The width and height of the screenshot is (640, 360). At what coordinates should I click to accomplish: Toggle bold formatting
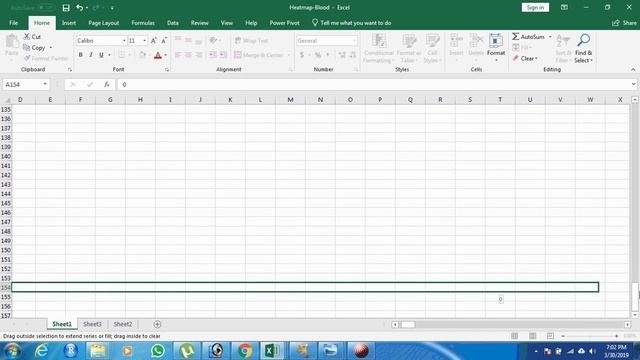81,55
